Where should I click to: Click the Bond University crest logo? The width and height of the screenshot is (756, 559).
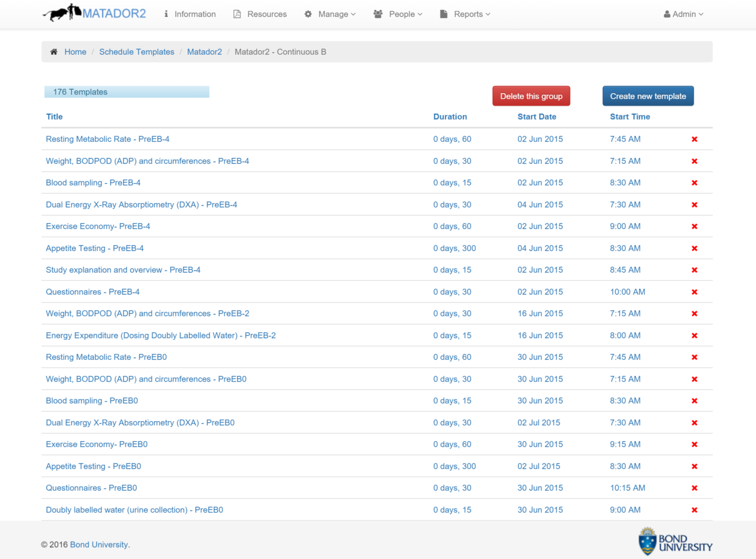[x=647, y=541]
